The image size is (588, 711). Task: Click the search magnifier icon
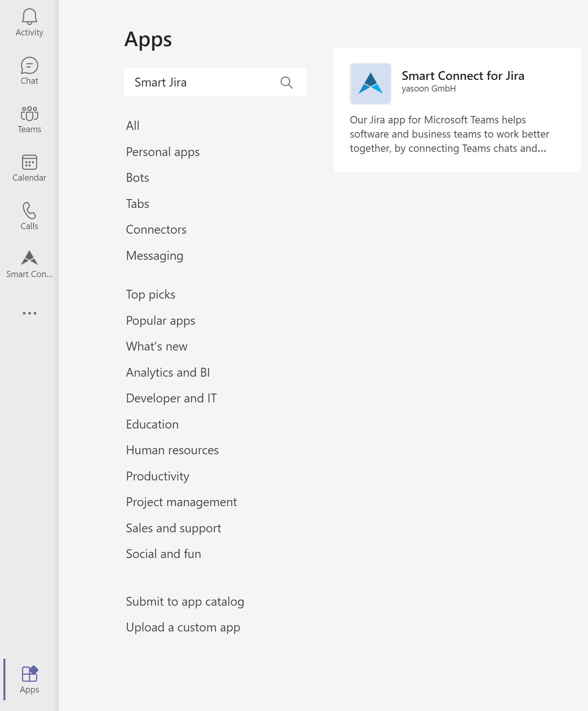coord(286,82)
